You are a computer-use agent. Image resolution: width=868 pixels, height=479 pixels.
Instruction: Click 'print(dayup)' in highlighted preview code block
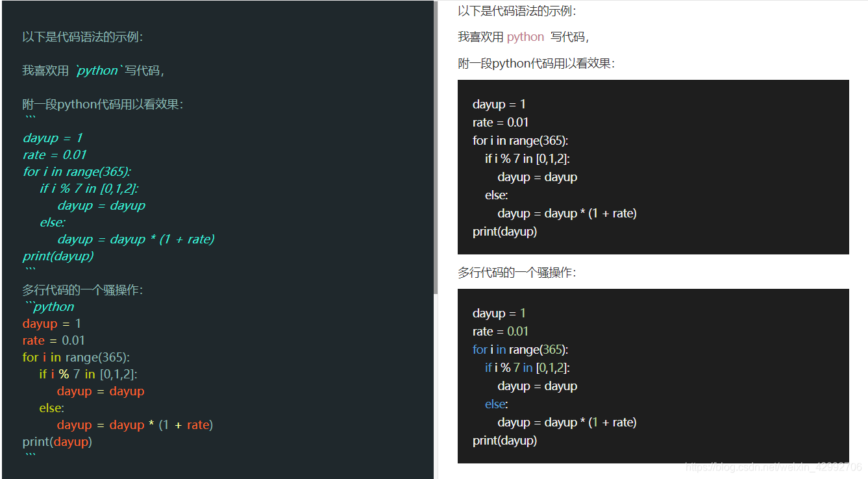pyautogui.click(x=505, y=441)
